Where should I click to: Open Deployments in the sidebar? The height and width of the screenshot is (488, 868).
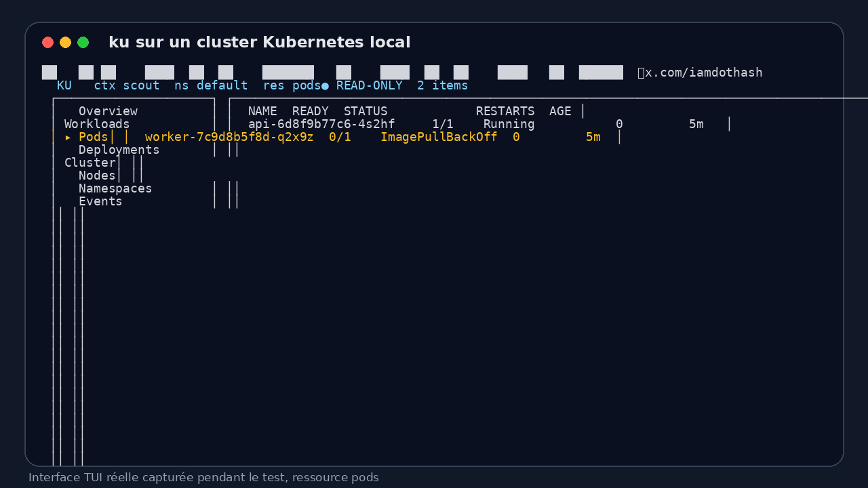(119, 150)
